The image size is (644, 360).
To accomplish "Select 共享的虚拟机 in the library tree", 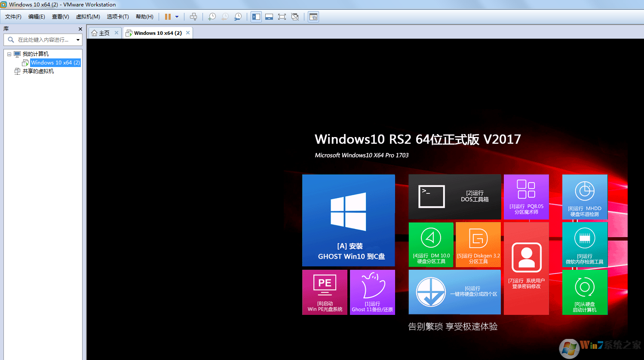I will (x=38, y=71).
